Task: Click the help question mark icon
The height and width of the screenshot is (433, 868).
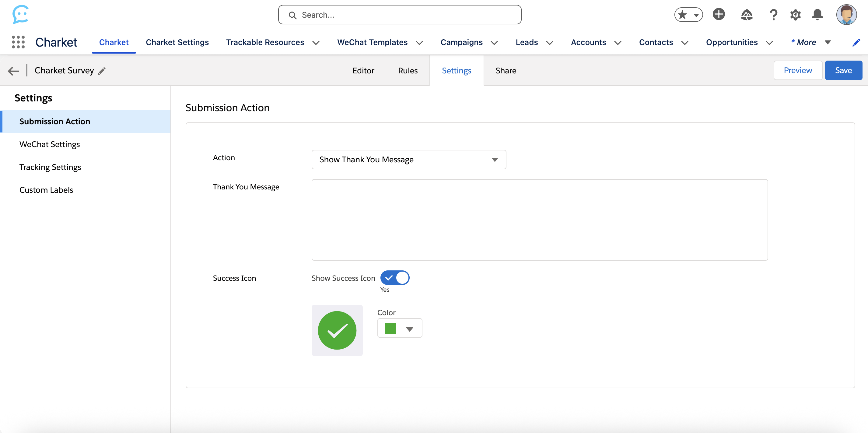Action: pos(773,15)
